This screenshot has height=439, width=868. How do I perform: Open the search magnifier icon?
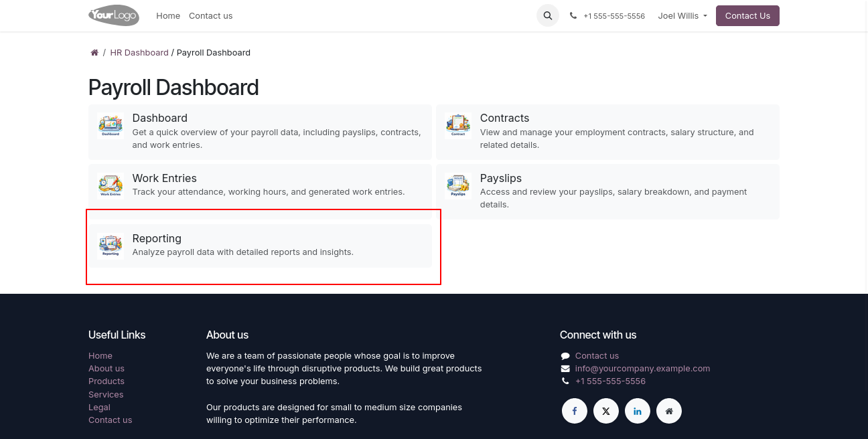click(548, 15)
